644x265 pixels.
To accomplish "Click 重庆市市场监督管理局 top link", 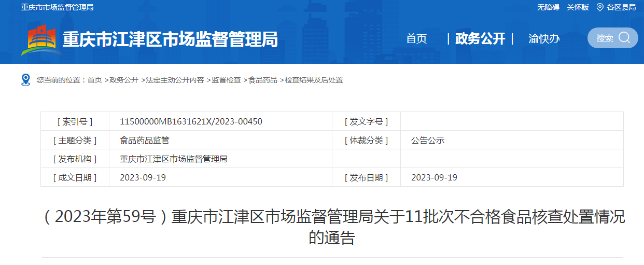I will pos(57,7).
